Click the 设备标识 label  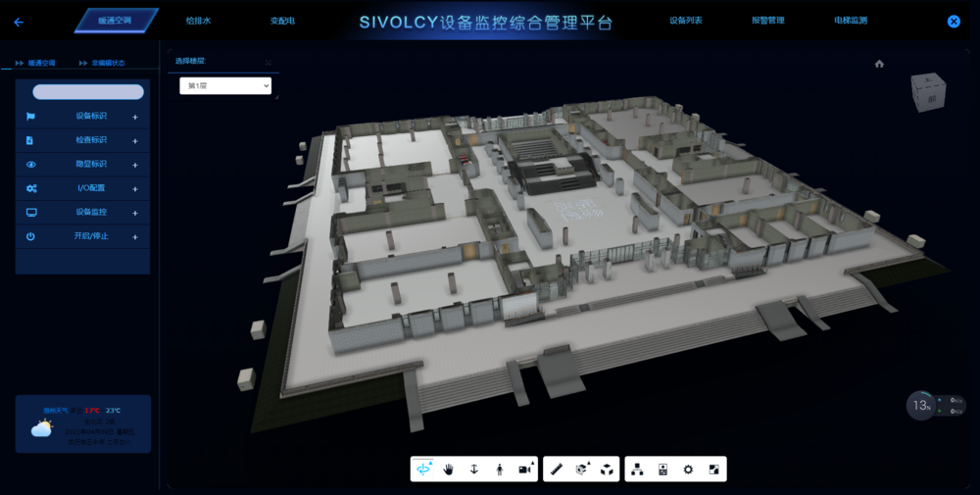click(x=91, y=117)
